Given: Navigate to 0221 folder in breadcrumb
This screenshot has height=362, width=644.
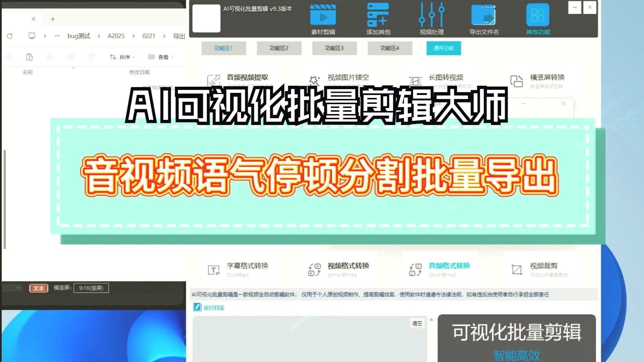Looking at the screenshot, I should click(x=149, y=36).
